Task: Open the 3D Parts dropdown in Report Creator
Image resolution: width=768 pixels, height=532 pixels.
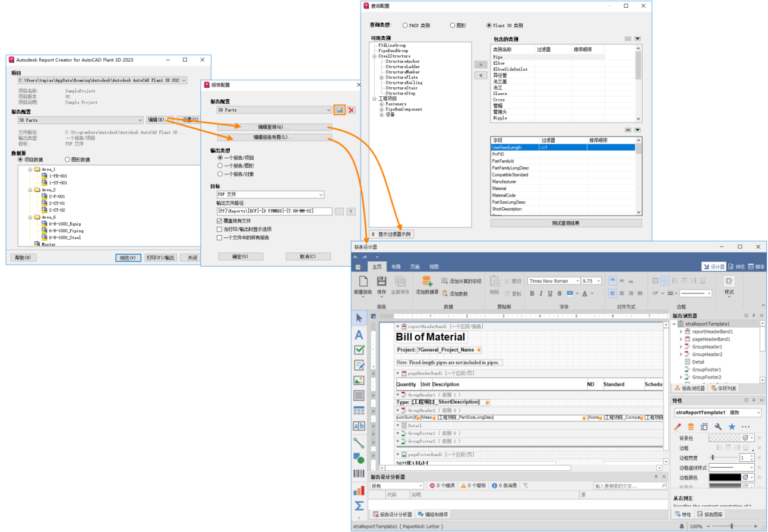Action: pyautogui.click(x=140, y=120)
